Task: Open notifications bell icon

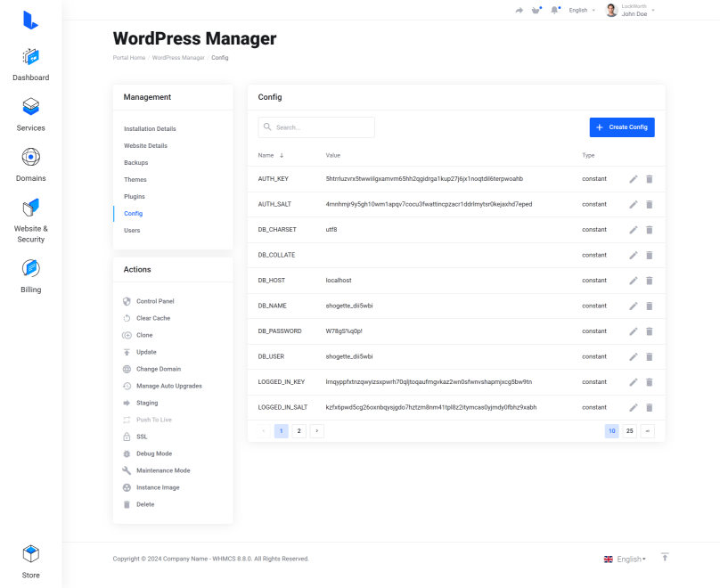Action: [554, 10]
